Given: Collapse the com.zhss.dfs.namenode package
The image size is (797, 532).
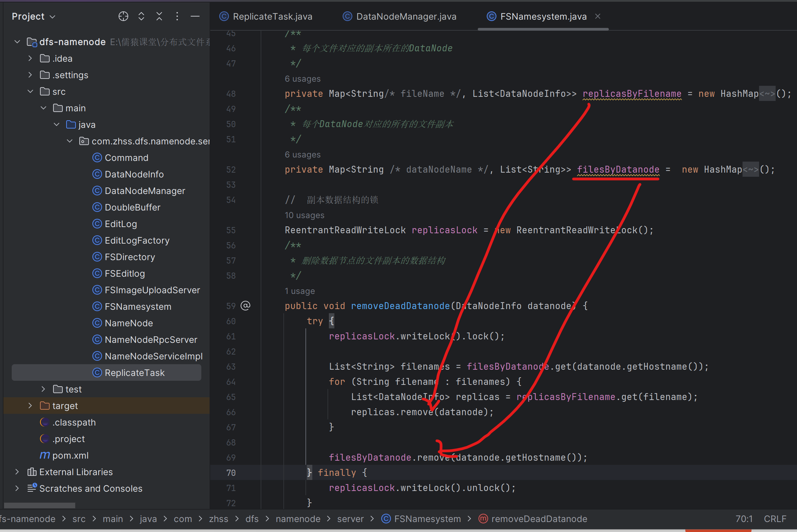Looking at the screenshot, I should (70, 141).
